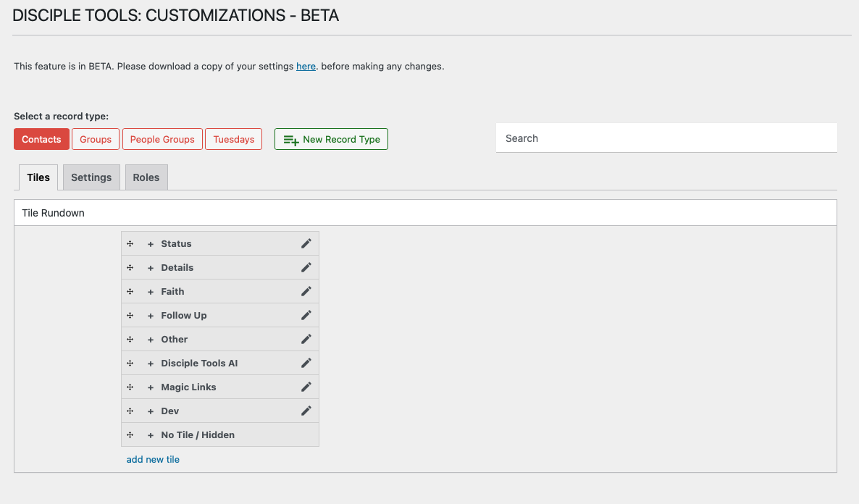Grab the drag handle for Details tile
This screenshot has height=504, width=859.
coord(130,268)
